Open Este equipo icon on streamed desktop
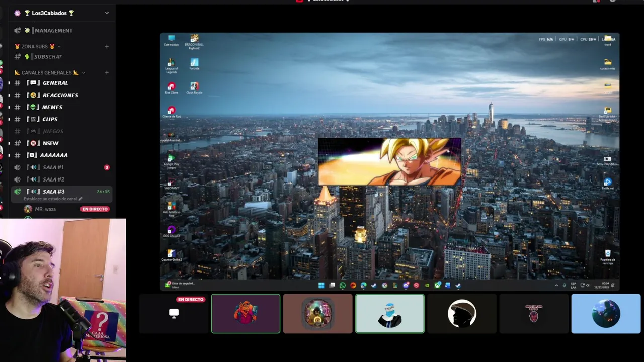This screenshot has height=362, width=644. (x=171, y=40)
